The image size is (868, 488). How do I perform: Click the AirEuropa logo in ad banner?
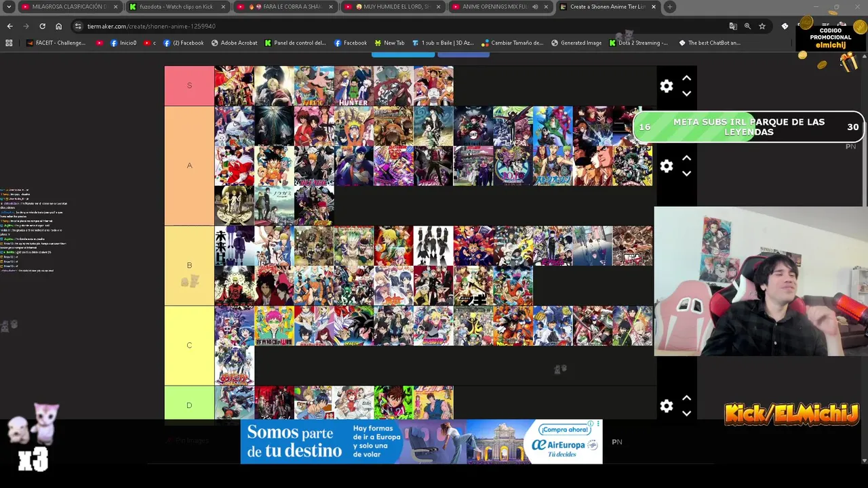[x=564, y=445]
